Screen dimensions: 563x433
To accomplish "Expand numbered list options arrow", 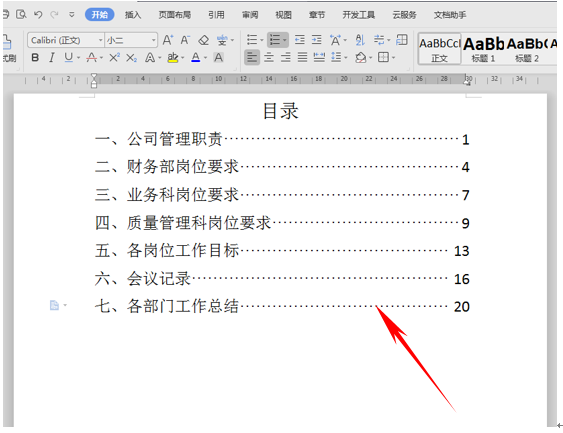I will pos(285,40).
